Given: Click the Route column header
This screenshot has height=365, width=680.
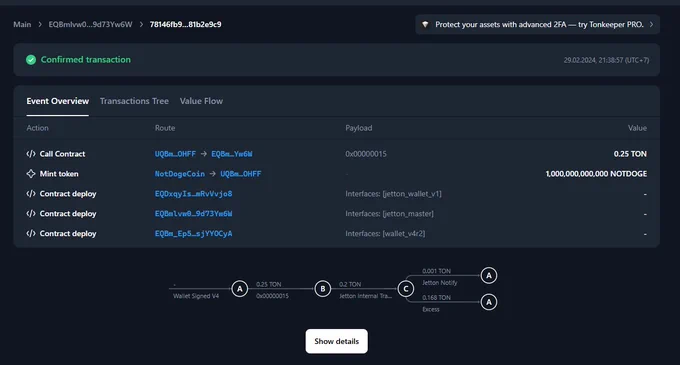Looking at the screenshot, I should tap(165, 128).
